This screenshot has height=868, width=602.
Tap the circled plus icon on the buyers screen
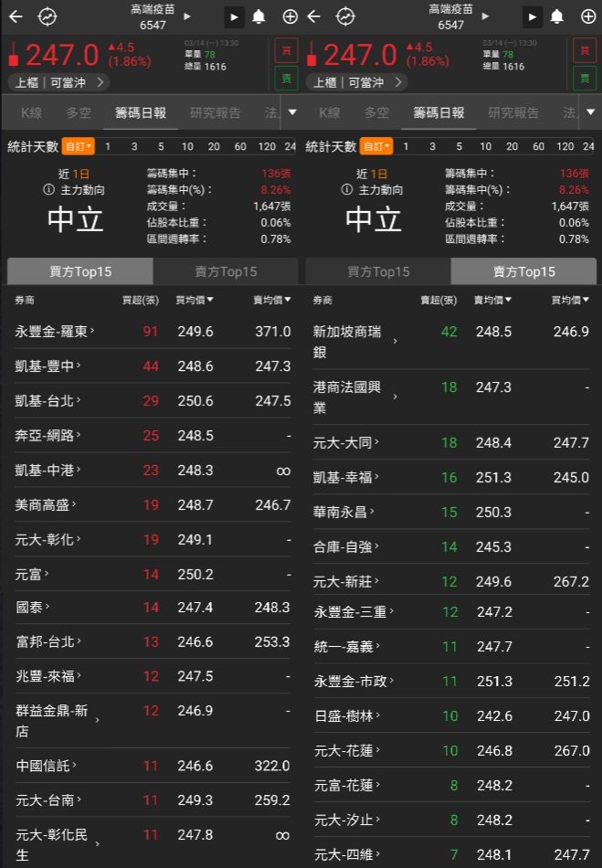pos(290,17)
